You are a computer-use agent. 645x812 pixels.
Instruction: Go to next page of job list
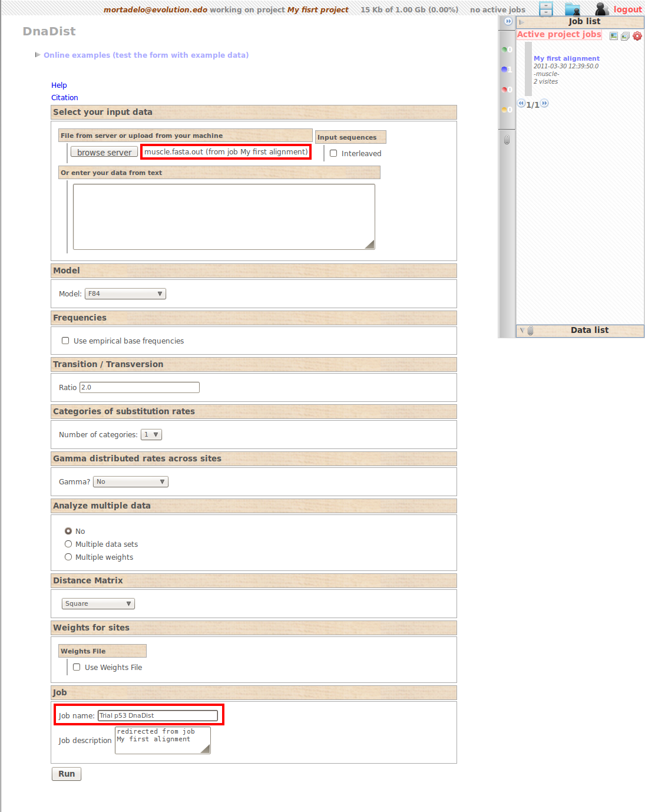point(545,104)
